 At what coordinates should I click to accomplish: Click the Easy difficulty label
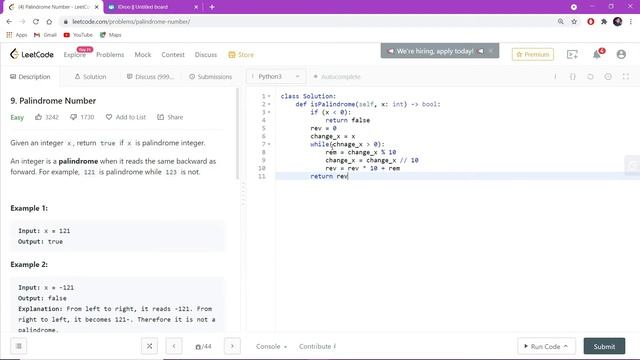pyautogui.click(x=17, y=118)
